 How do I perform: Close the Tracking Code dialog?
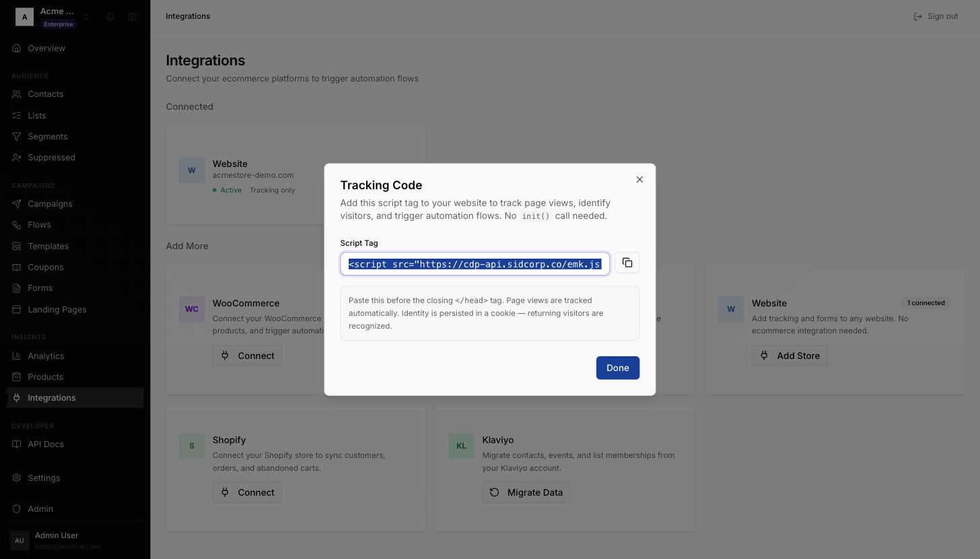pos(639,179)
